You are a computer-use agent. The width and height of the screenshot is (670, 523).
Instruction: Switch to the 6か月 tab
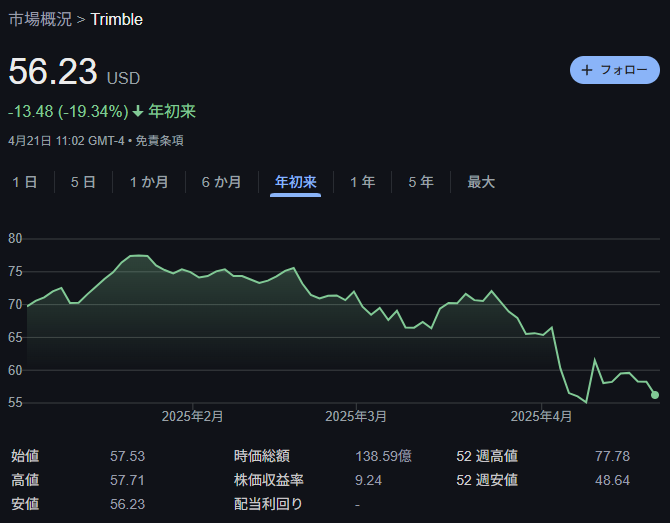[x=221, y=182]
